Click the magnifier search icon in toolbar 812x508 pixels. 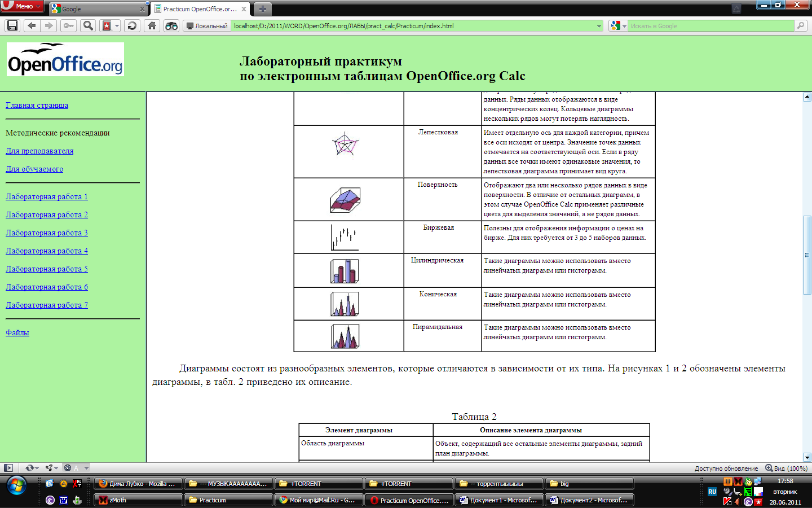point(88,25)
